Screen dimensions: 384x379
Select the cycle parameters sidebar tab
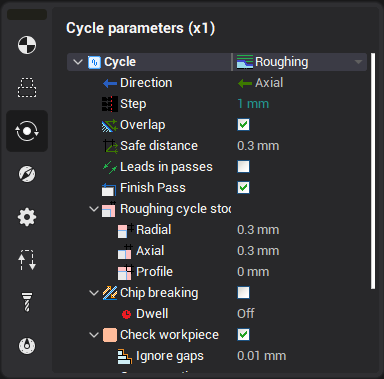27,131
